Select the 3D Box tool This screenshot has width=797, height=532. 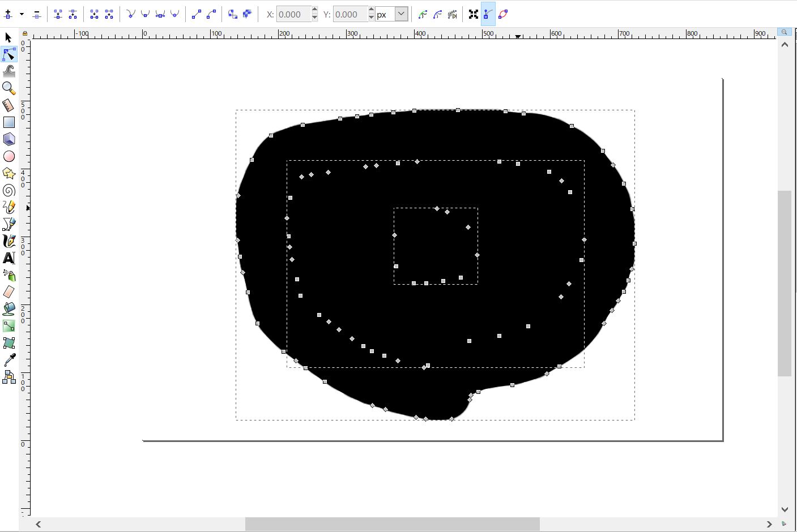click(8, 139)
